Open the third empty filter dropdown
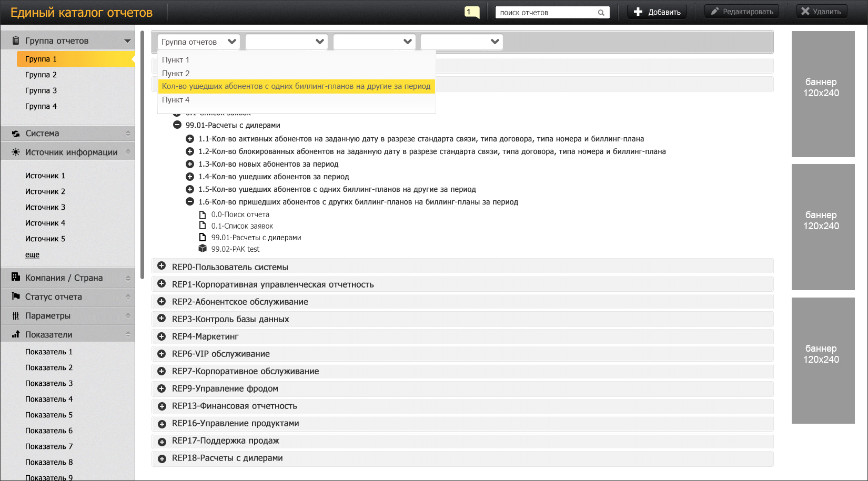This screenshot has width=868, height=481. tap(375, 42)
